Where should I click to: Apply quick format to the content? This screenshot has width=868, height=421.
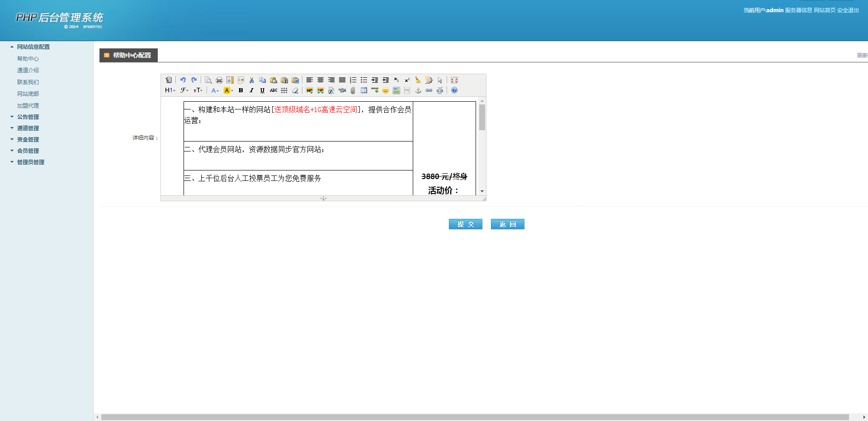pyautogui.click(x=429, y=80)
